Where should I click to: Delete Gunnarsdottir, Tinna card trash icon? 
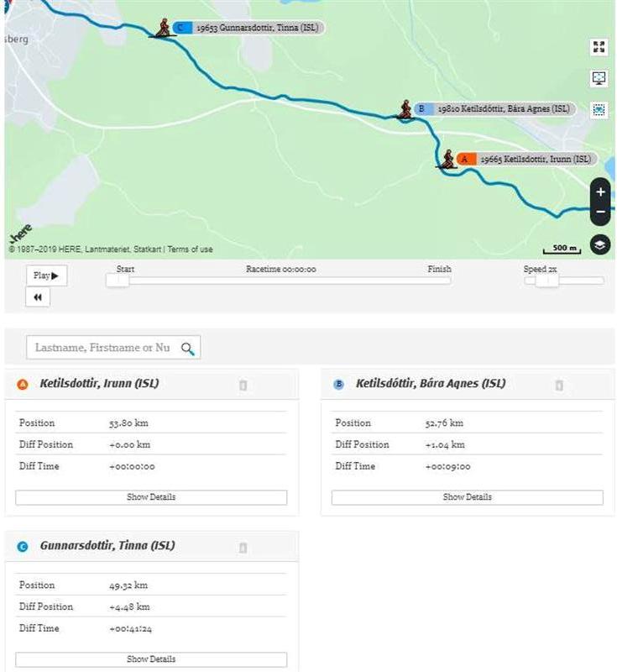tap(243, 547)
